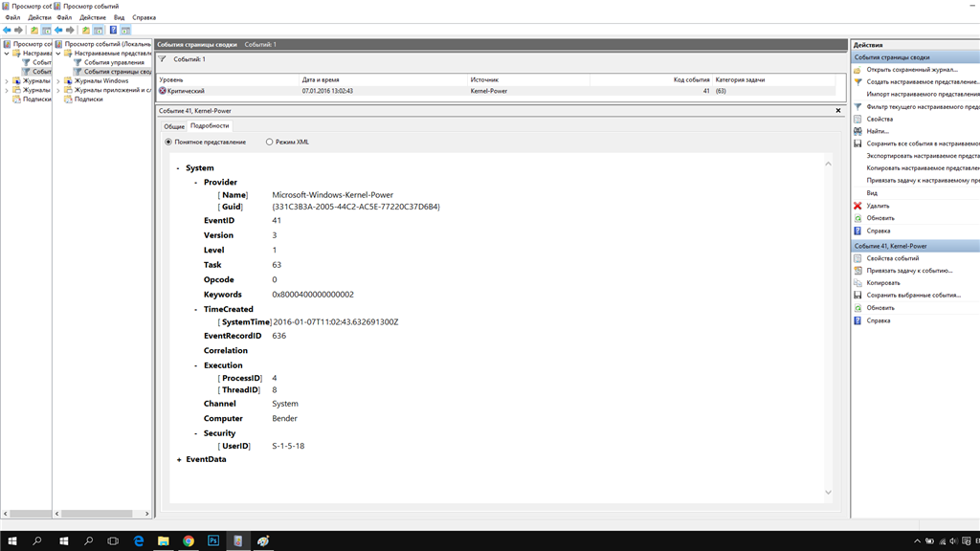This screenshot has height=551, width=980.
Task: Click the 'Создать настраиваемое представление' funnel icon
Action: pyautogui.click(x=857, y=82)
